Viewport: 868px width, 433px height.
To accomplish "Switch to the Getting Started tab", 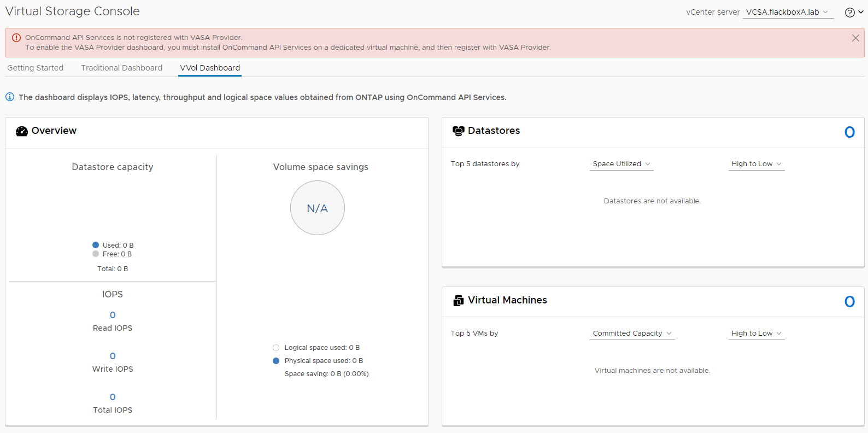I will click(36, 68).
